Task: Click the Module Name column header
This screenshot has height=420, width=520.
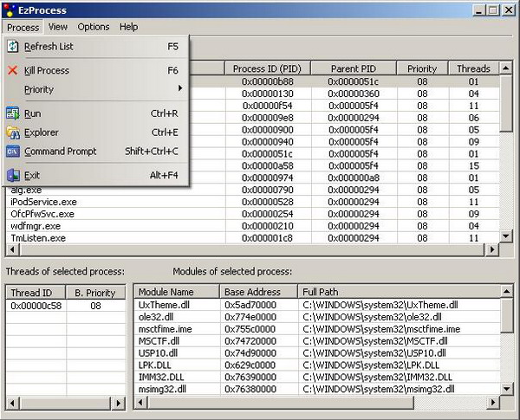Action: pyautogui.click(x=177, y=292)
